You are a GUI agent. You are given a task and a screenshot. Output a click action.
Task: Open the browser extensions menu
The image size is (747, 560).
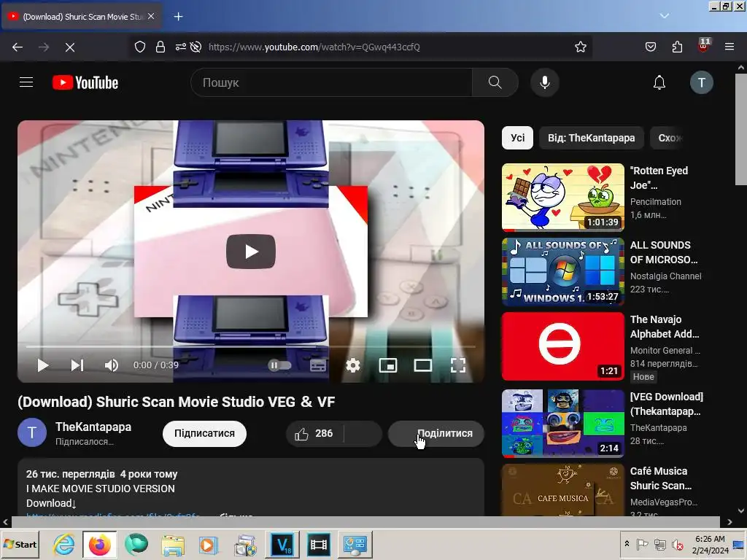[x=677, y=47]
